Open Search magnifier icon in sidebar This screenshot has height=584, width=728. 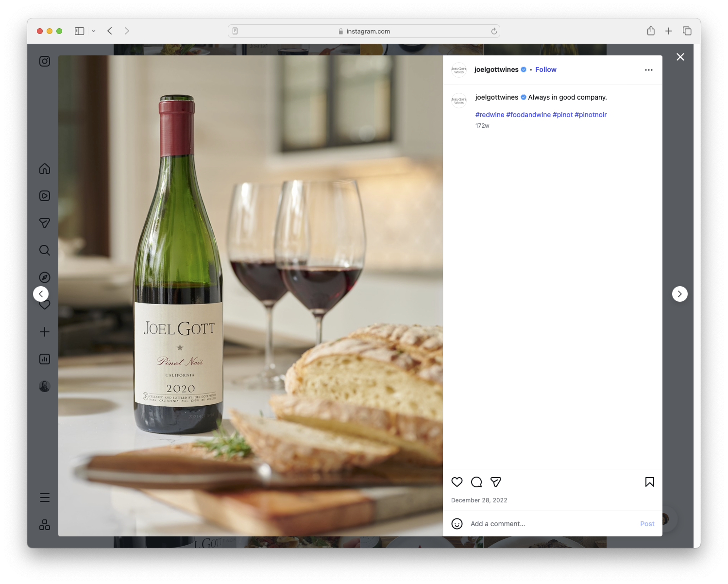45,250
